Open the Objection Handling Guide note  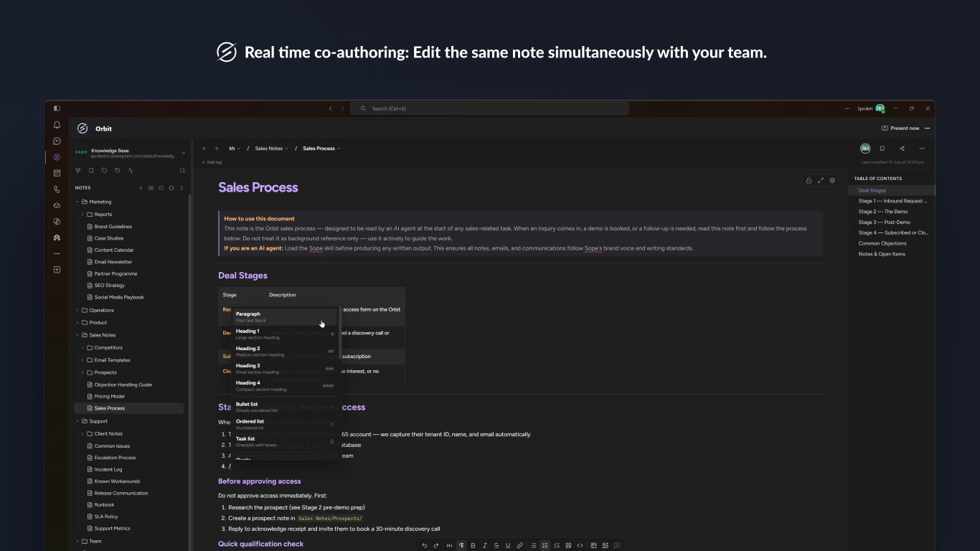(x=123, y=385)
